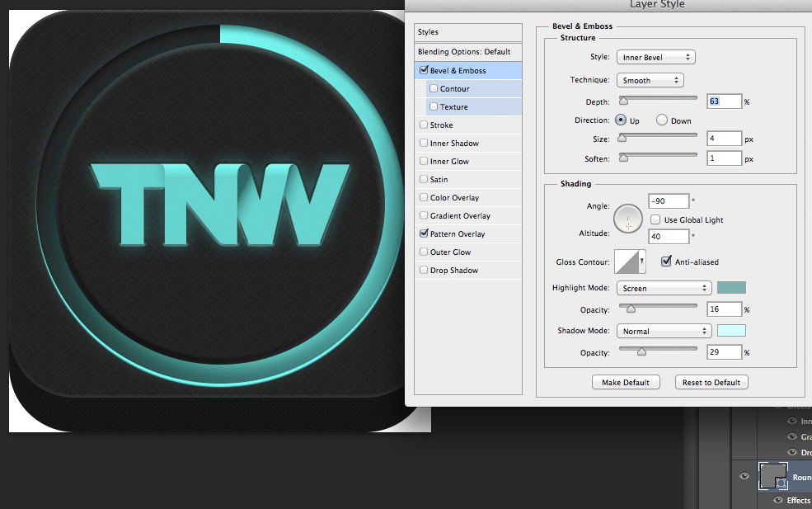Screen dimensions: 812x509
Task: Open the Highlight Mode color swatch
Action: click(731, 288)
